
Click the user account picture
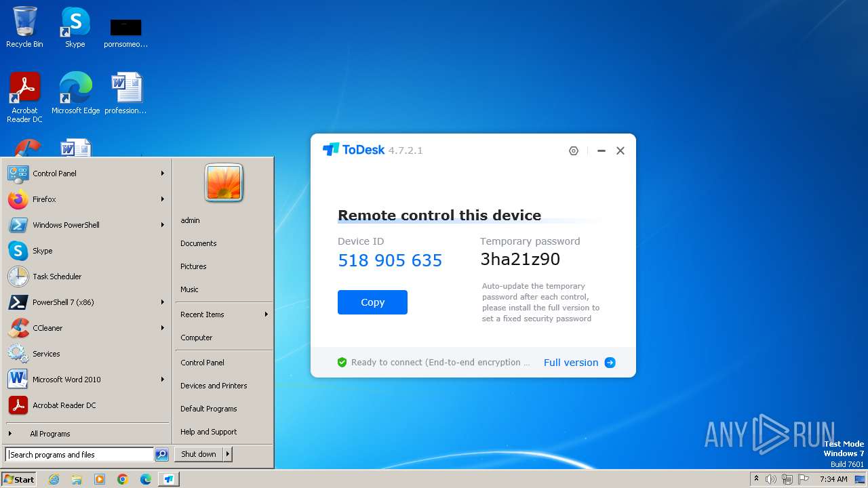224,183
